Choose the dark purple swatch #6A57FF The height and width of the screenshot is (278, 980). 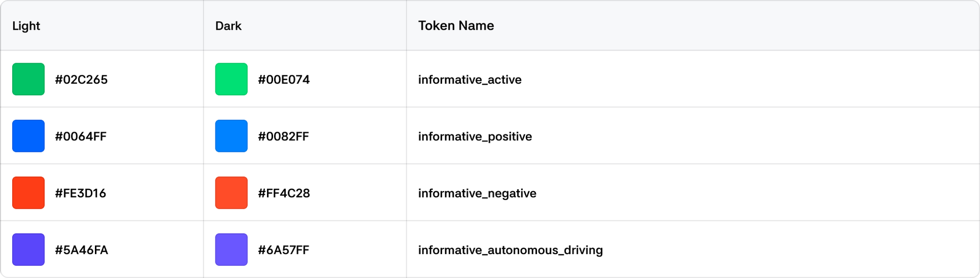pos(231,249)
